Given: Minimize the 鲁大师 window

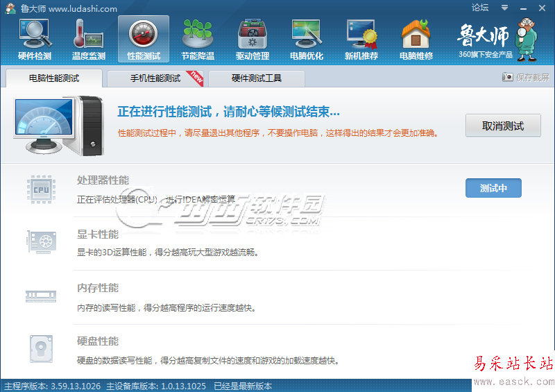Looking at the screenshot, I should [x=524, y=8].
